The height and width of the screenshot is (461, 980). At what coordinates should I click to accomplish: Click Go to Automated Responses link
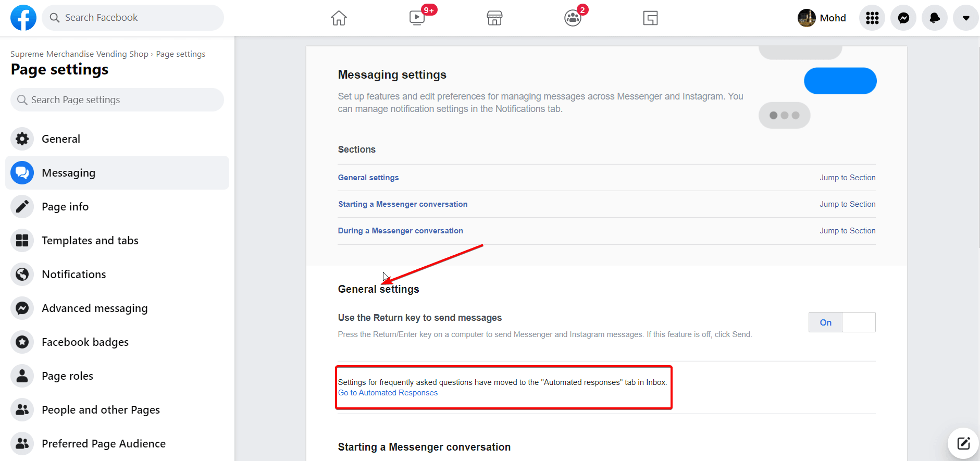[388, 393]
